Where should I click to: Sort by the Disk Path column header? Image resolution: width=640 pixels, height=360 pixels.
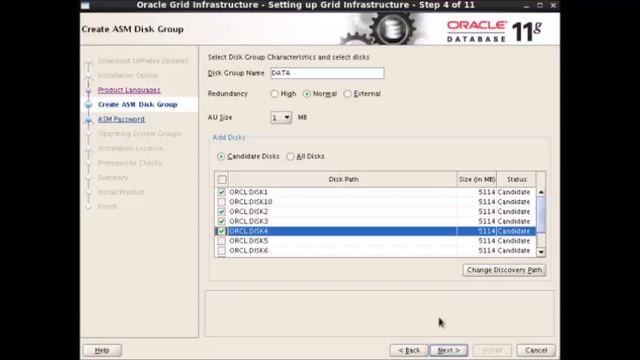[343, 179]
